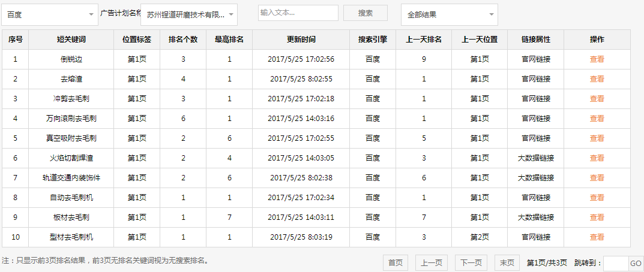
Task: Go to first page with 首页
Action: tap(396, 263)
